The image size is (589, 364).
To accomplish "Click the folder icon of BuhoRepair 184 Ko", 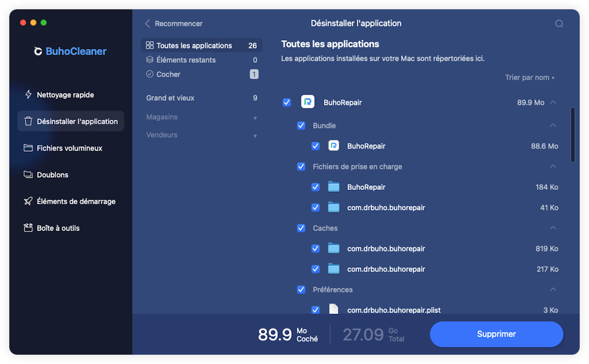I will [334, 187].
